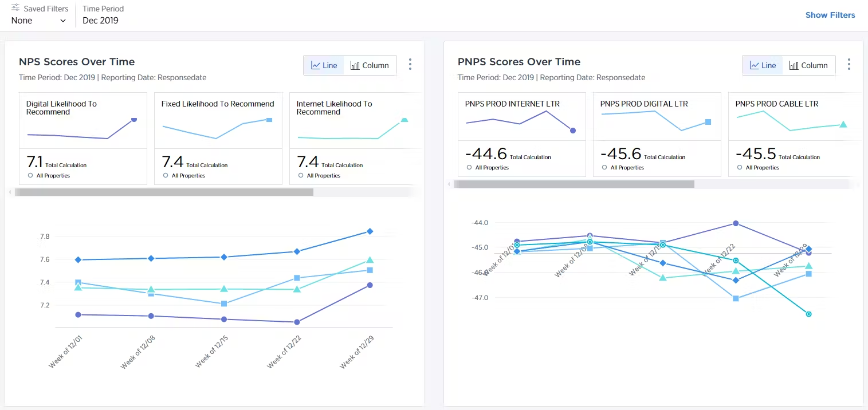Click the topmost diamond point at Week of 12/29
This screenshot has height=410, width=868.
(x=370, y=231)
